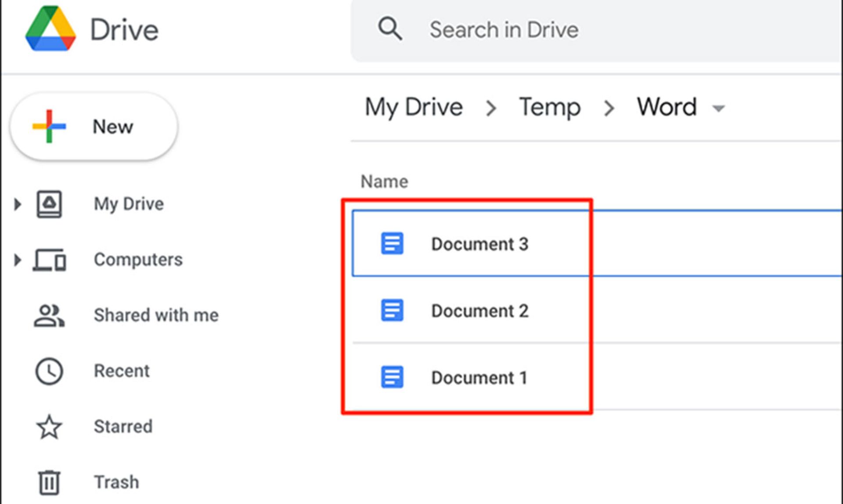This screenshot has height=504, width=843.
Task: Click the Document 2 file icon
Action: [x=392, y=311]
